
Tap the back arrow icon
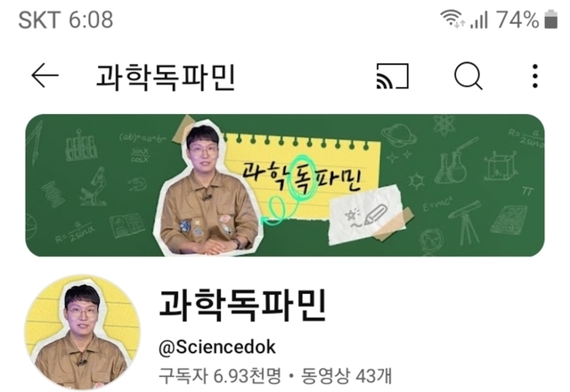(x=45, y=75)
